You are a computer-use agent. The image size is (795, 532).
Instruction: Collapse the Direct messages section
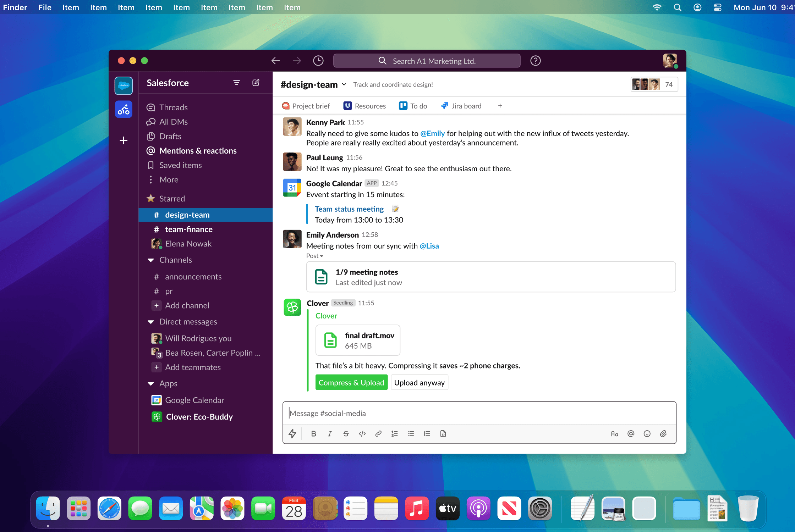[151, 322]
